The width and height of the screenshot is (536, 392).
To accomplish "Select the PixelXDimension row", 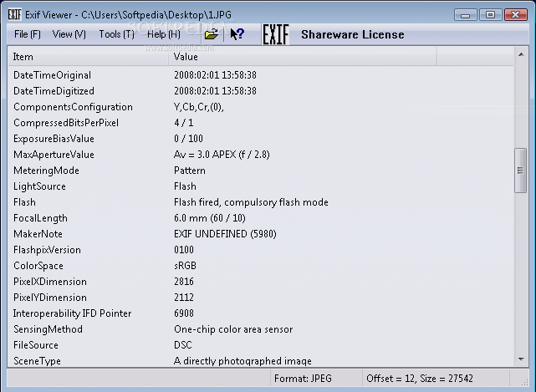I will click(x=261, y=282).
